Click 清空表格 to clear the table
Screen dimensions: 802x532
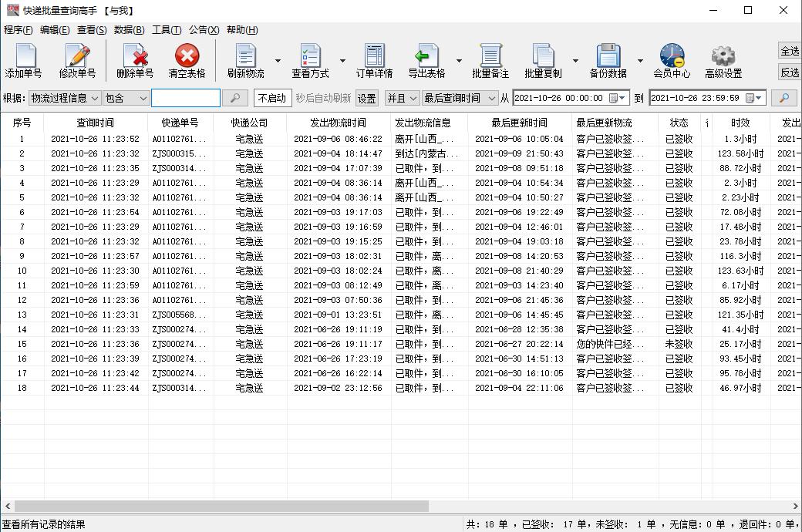click(185, 60)
